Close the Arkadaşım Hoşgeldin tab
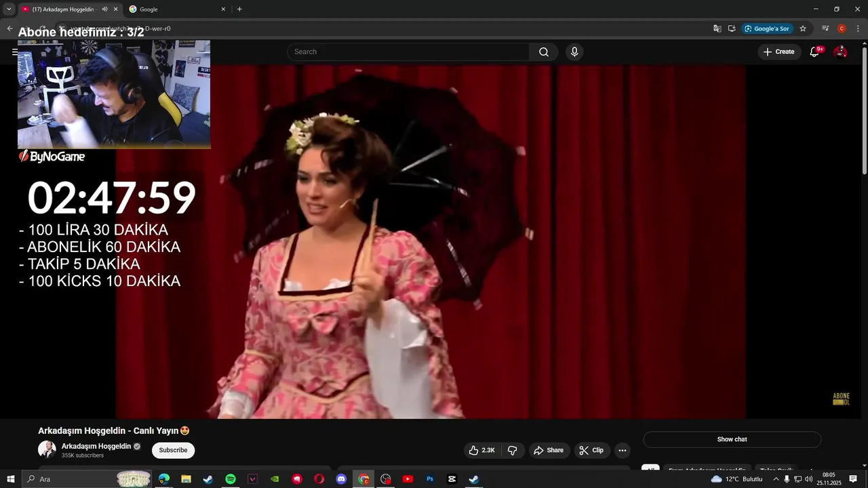The width and height of the screenshot is (868, 488). tap(115, 9)
